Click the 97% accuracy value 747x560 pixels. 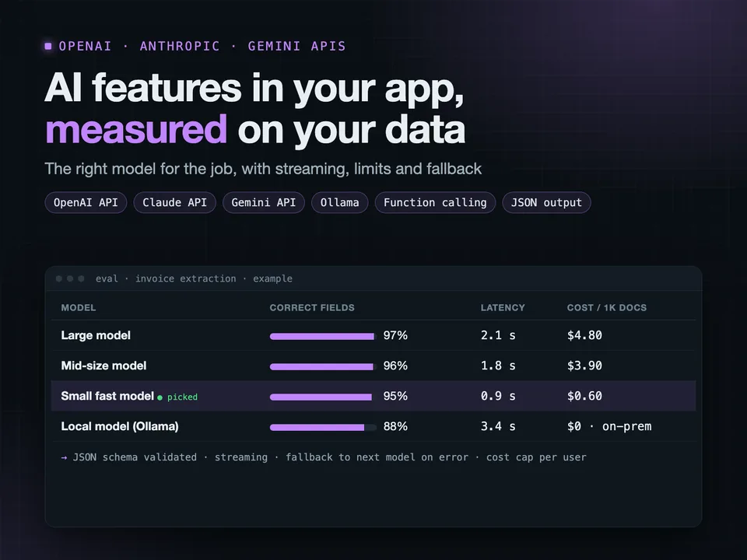click(395, 335)
